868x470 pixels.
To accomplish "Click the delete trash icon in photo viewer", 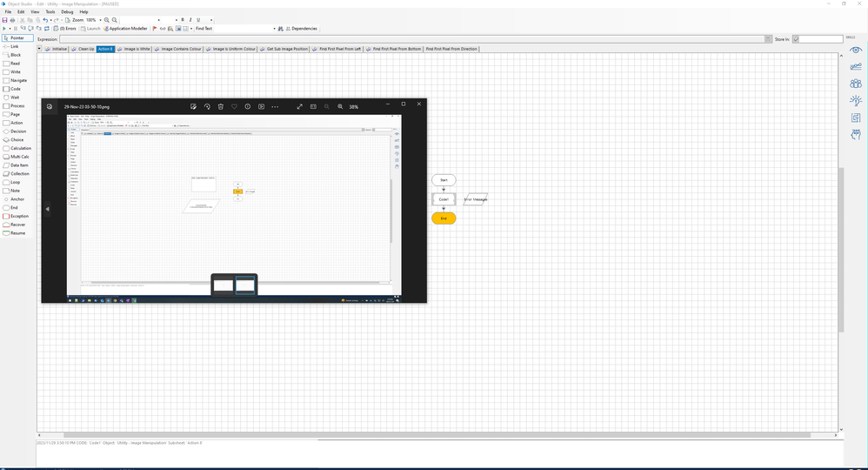I will pos(221,106).
